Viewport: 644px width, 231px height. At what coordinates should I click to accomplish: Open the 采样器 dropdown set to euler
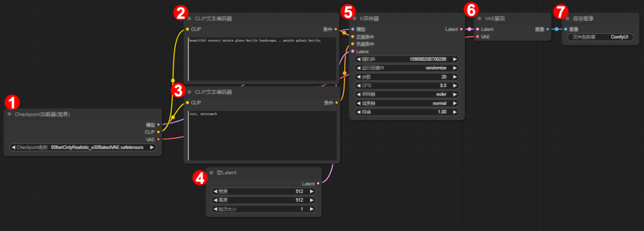[407, 94]
